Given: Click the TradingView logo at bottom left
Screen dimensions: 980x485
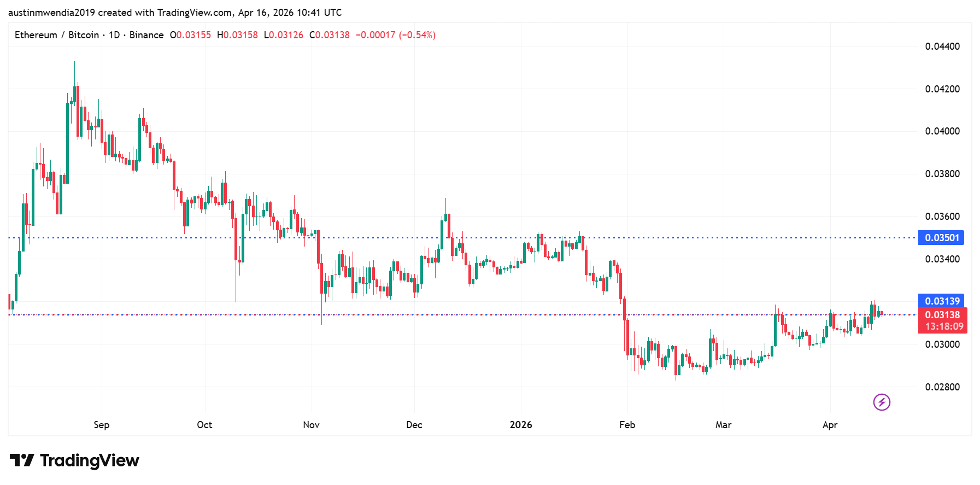Looking at the screenshot, I should (75, 460).
